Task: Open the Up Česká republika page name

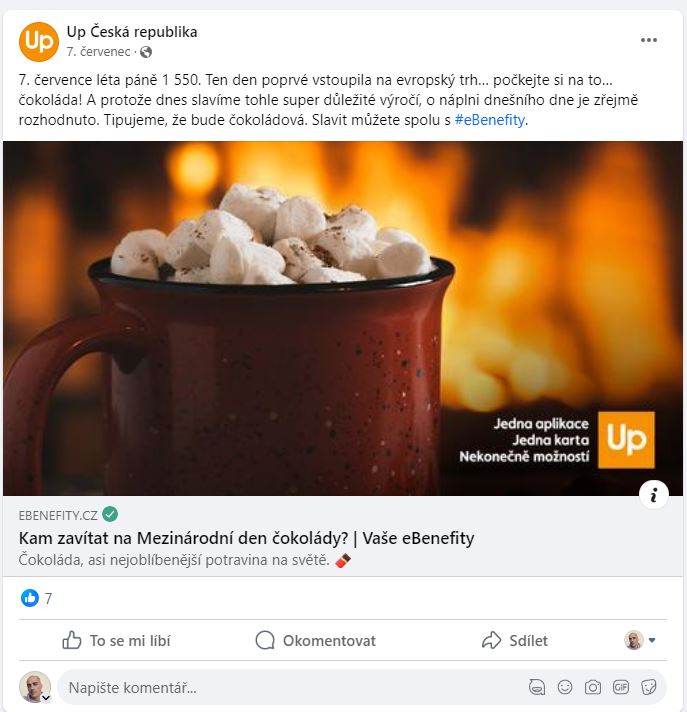Action: (132, 32)
